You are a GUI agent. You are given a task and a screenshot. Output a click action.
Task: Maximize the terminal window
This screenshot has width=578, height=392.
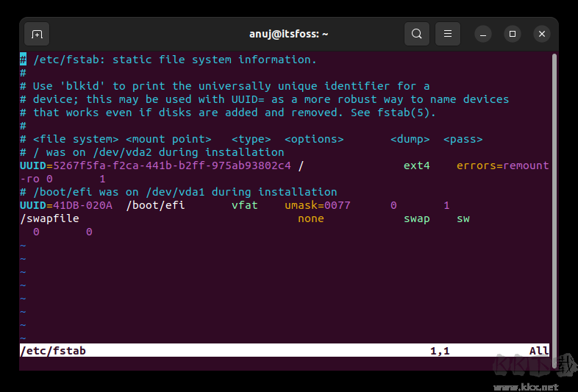tap(513, 34)
